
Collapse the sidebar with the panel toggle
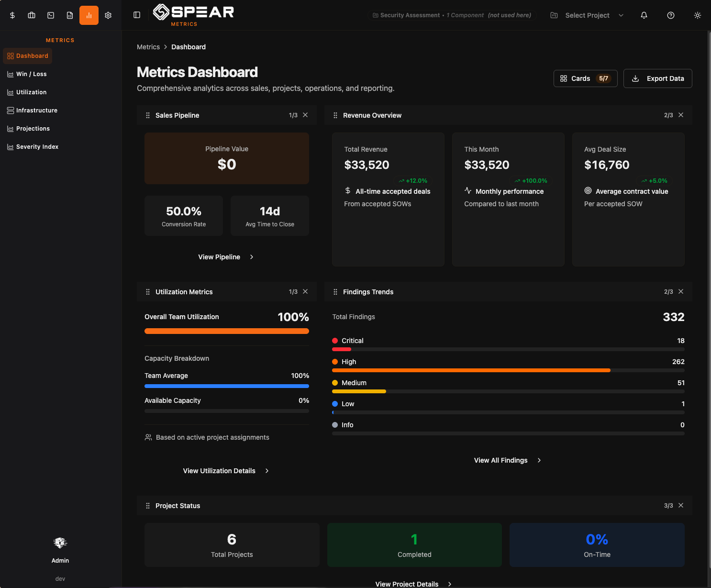tap(137, 15)
